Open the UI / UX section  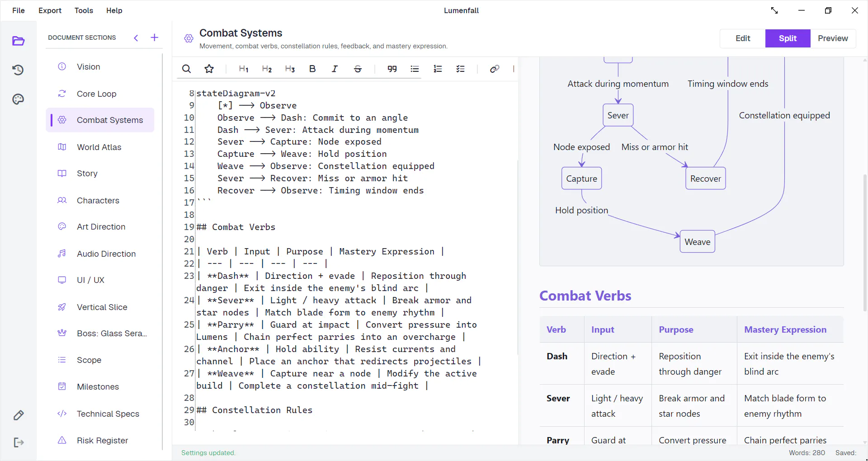(x=100, y=280)
